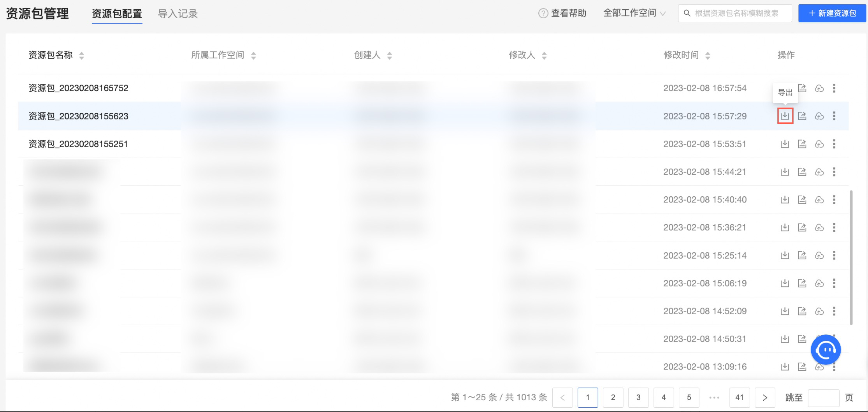The width and height of the screenshot is (868, 412).
Task: Open more menu in 15:06:19 row
Action: click(x=834, y=283)
